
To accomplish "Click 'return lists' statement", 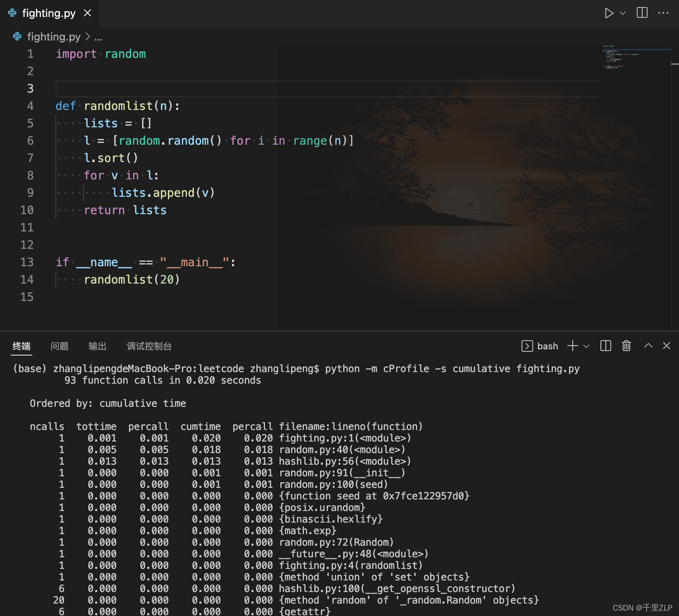I will pyautogui.click(x=125, y=210).
